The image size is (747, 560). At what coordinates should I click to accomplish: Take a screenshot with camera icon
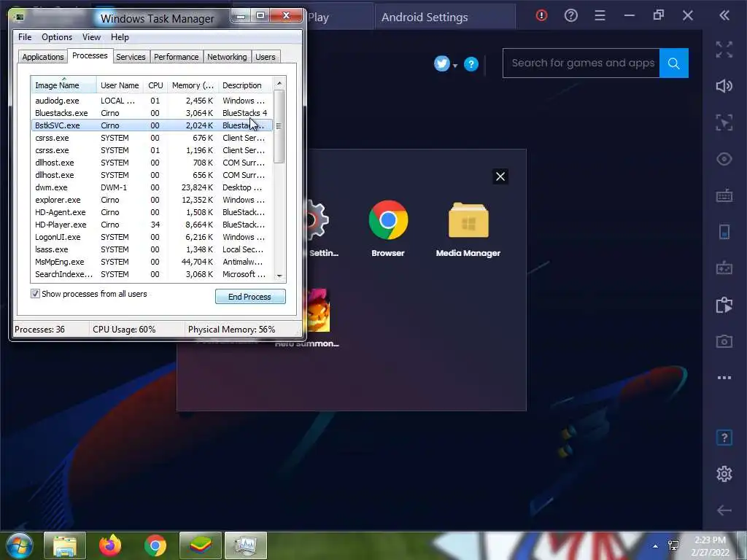click(x=724, y=341)
